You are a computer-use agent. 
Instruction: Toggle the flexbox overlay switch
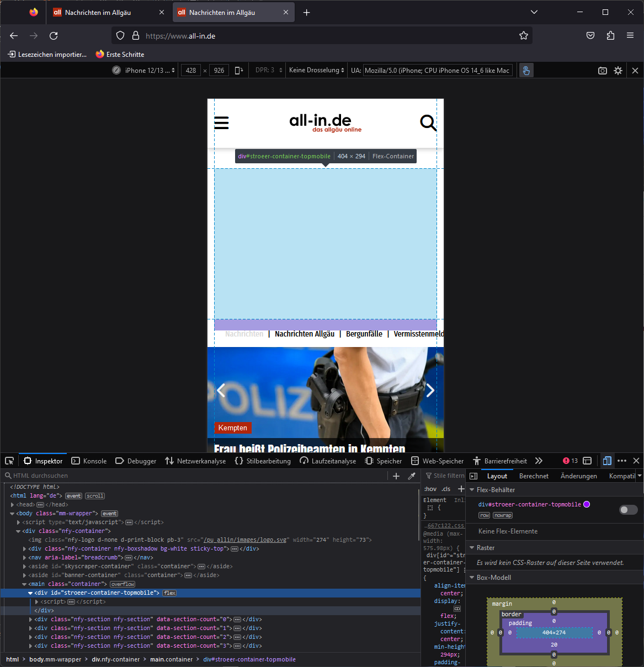click(628, 510)
